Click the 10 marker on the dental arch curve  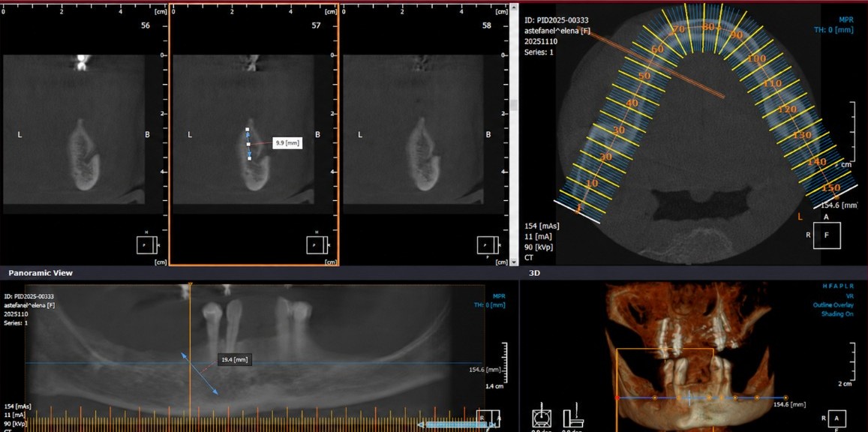pyautogui.click(x=592, y=184)
